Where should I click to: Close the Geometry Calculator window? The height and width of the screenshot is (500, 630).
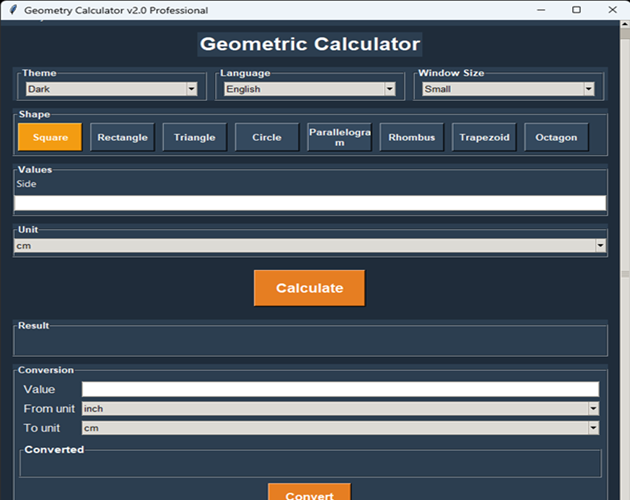[x=612, y=10]
